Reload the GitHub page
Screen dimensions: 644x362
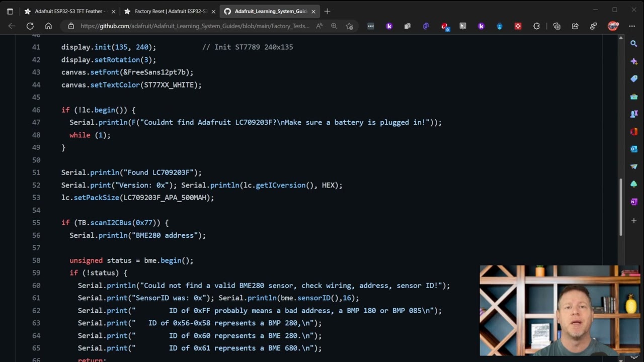coord(30,26)
